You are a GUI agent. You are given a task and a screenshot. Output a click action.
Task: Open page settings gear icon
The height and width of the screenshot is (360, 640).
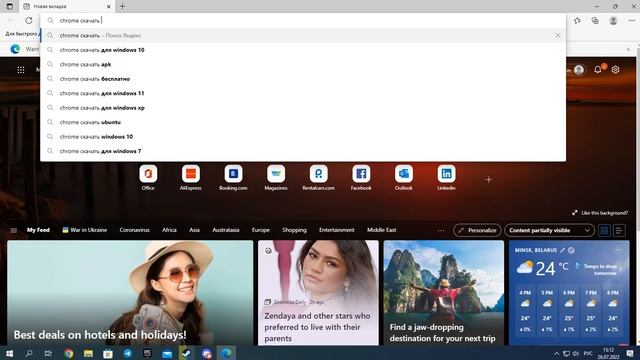(x=616, y=69)
